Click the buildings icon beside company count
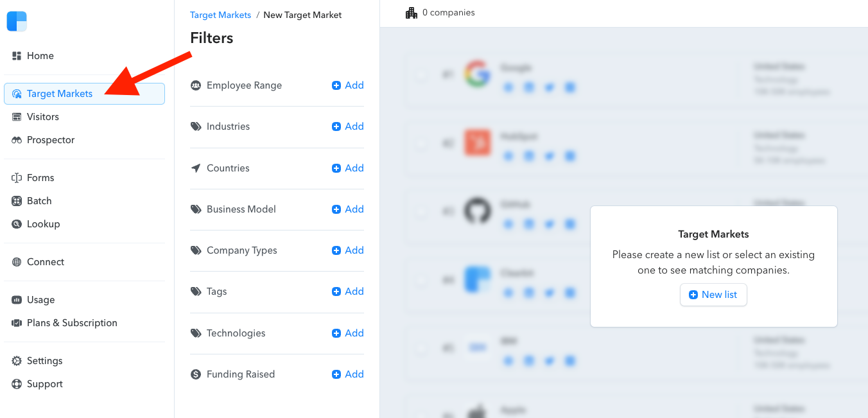The height and width of the screenshot is (418, 868). click(x=412, y=13)
